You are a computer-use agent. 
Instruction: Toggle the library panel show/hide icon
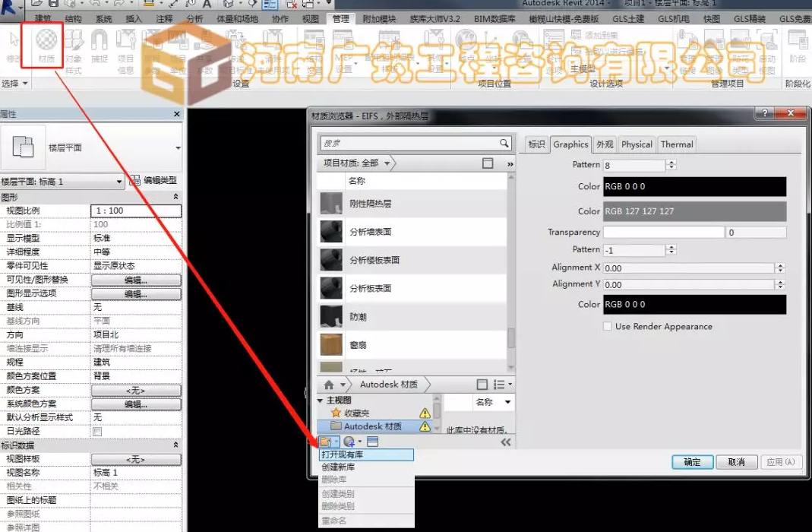coord(482,385)
